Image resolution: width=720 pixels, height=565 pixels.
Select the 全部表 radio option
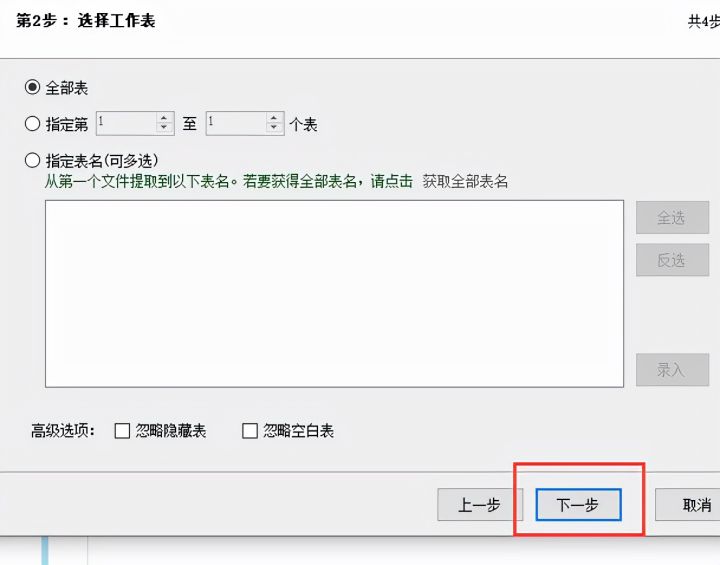click(x=33, y=87)
